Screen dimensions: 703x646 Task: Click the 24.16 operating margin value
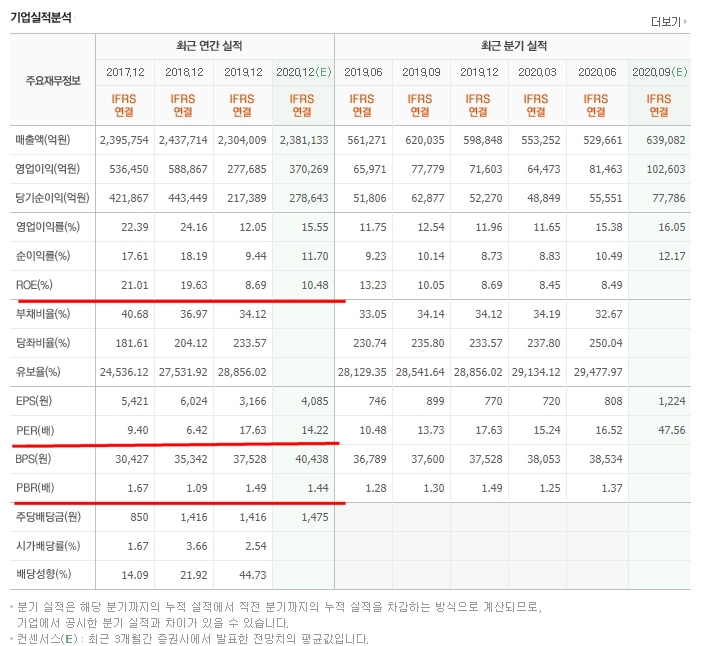point(194,227)
